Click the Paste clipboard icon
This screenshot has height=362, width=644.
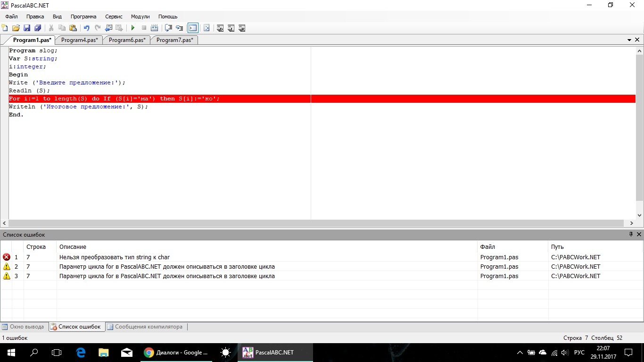pos(73,28)
